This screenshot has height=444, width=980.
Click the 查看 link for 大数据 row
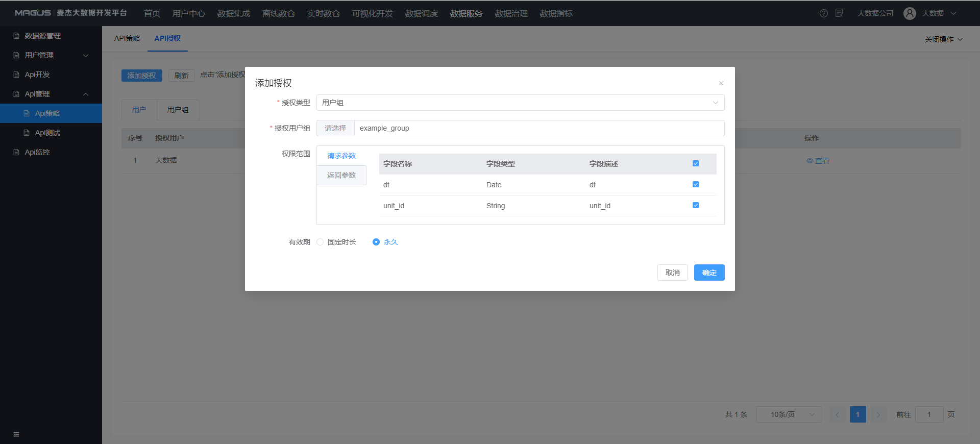818,161
